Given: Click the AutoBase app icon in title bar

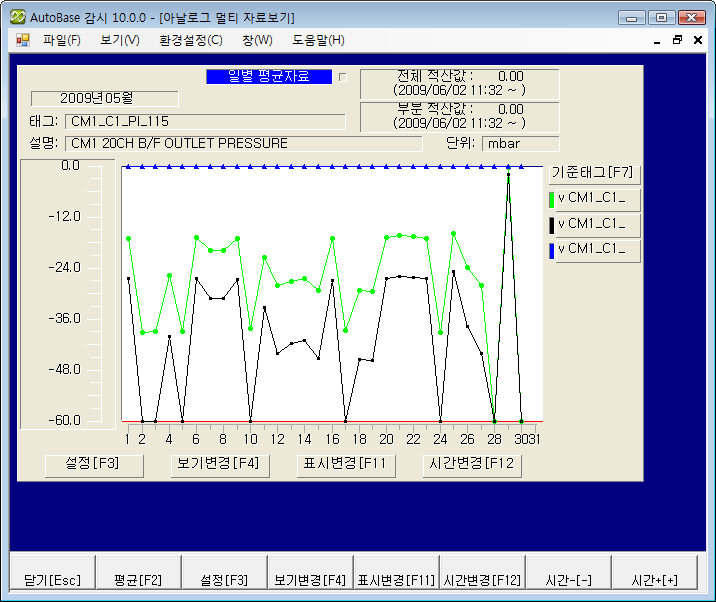Looking at the screenshot, I should (x=18, y=17).
